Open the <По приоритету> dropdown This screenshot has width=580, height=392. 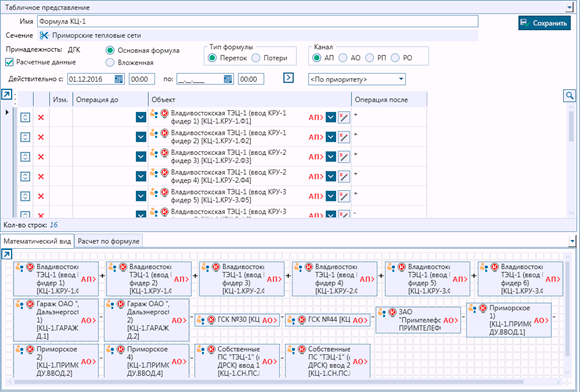(357, 79)
